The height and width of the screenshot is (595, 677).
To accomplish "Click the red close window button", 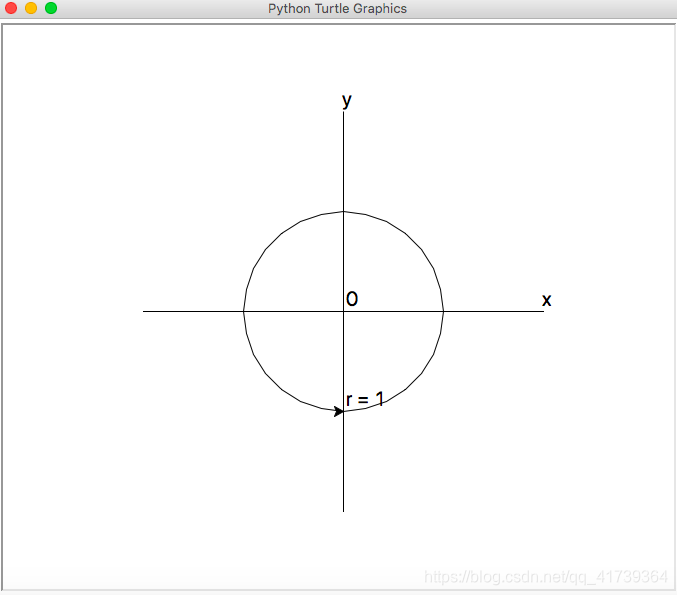I will [x=11, y=8].
